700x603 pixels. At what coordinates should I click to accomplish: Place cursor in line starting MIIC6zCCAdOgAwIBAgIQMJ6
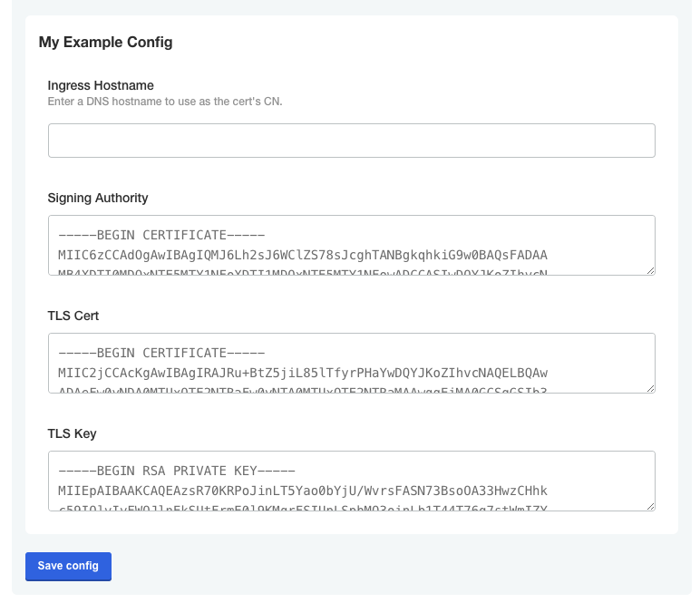click(x=302, y=254)
